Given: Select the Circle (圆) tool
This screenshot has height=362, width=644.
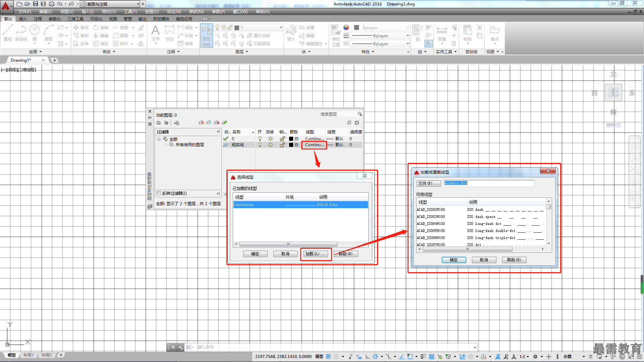Looking at the screenshot, I should tap(35, 33).
